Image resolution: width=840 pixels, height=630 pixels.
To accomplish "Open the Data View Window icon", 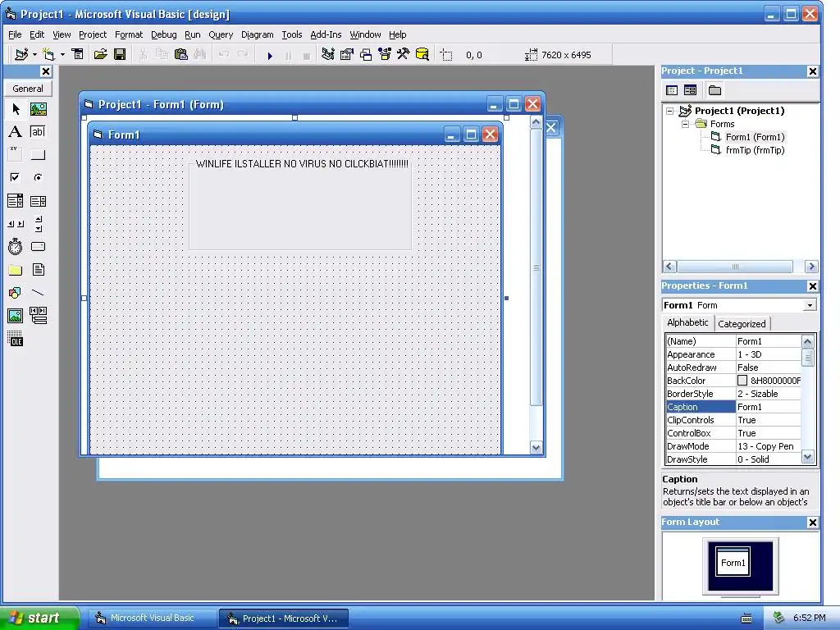I will [422, 55].
